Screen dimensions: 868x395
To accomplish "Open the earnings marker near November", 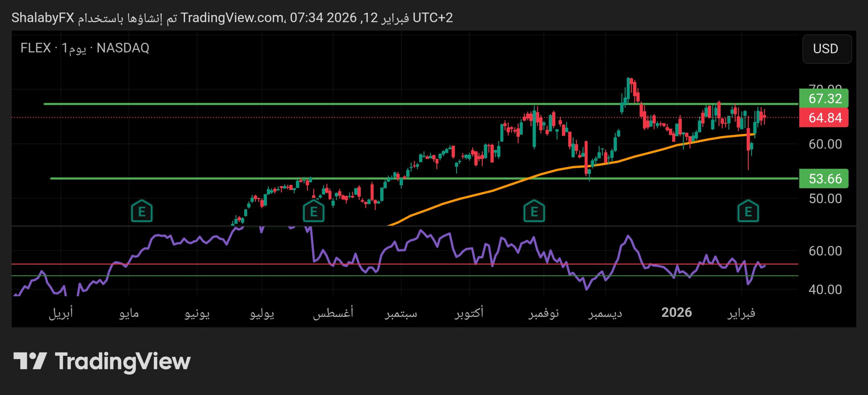I will [534, 211].
